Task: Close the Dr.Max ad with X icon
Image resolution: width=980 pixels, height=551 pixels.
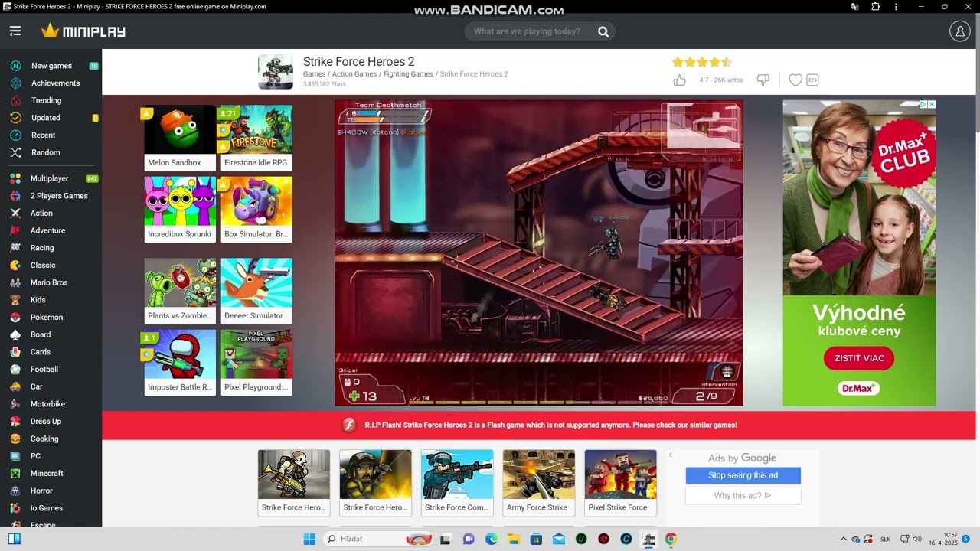Action: [932, 104]
